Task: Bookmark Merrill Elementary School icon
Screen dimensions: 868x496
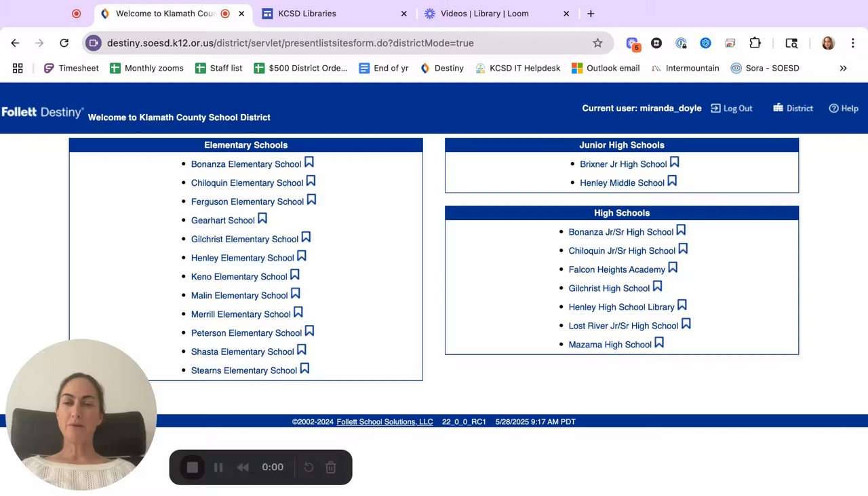Action: click(x=298, y=313)
